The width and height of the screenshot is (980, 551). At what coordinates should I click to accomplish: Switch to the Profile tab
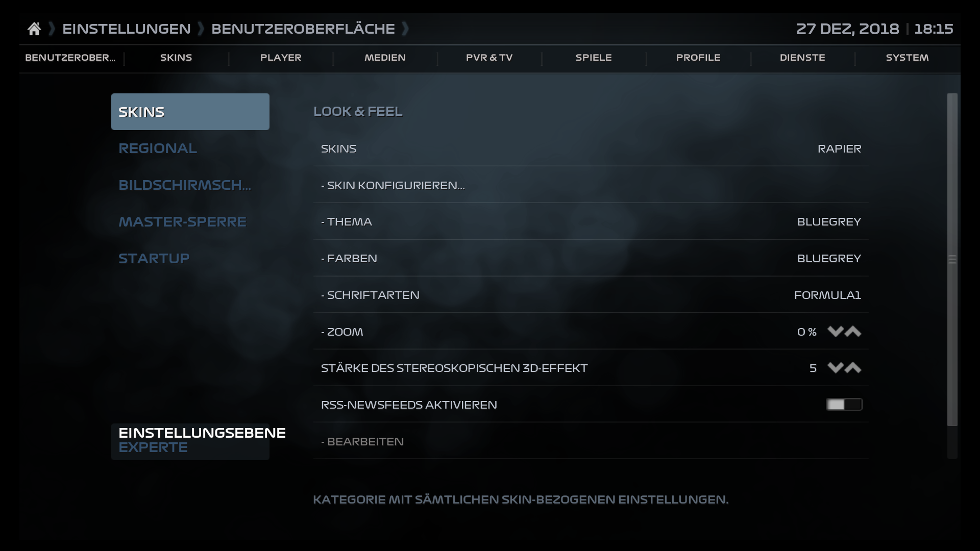698,58
